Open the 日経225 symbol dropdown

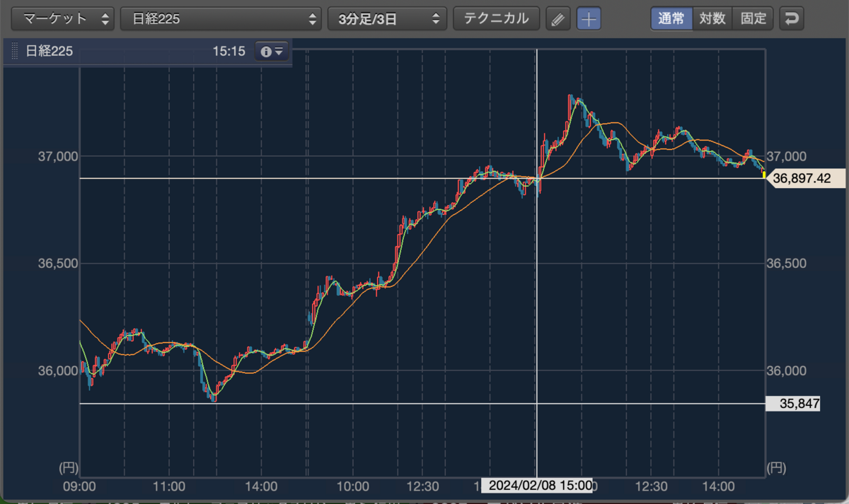click(x=221, y=19)
